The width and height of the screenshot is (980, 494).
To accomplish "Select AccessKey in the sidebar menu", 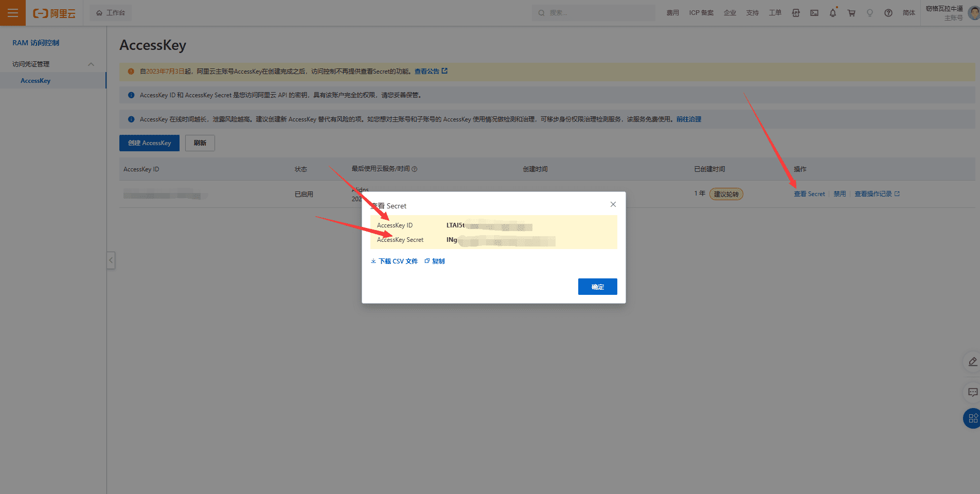I will point(35,81).
